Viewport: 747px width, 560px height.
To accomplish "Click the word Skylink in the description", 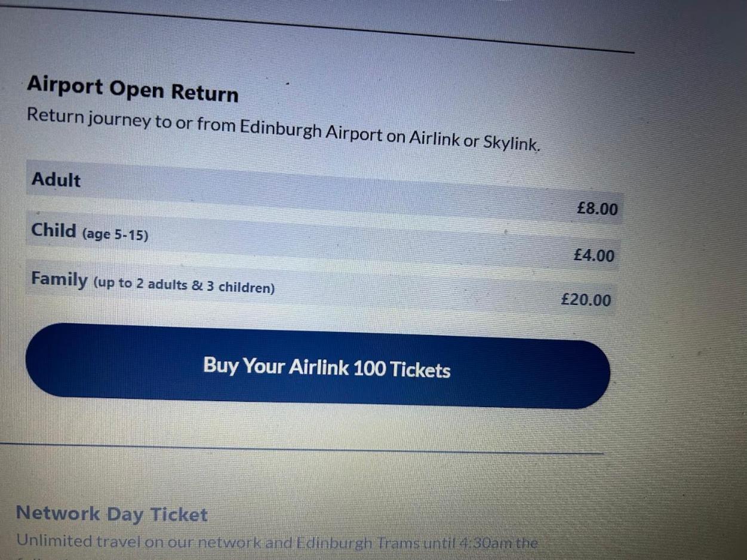I will click(x=511, y=142).
